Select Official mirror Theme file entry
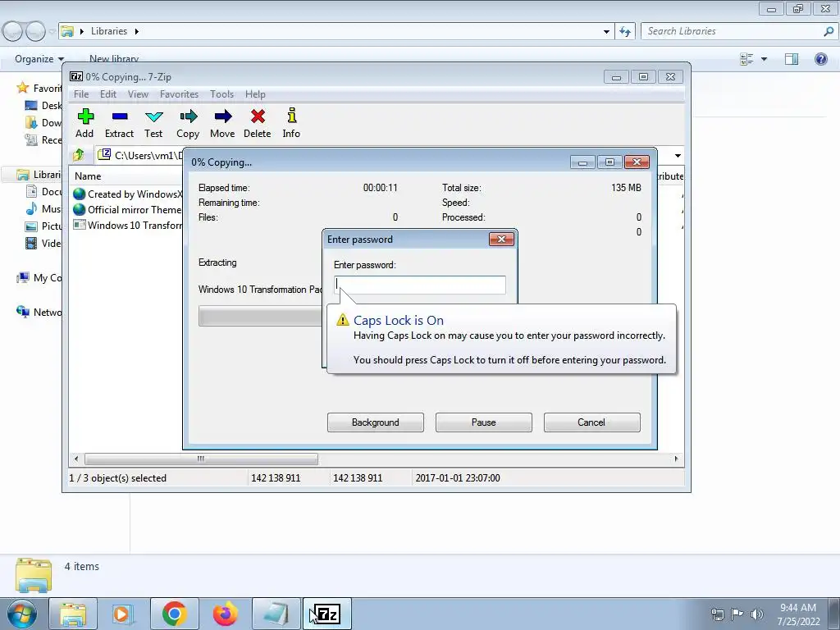 [129, 209]
